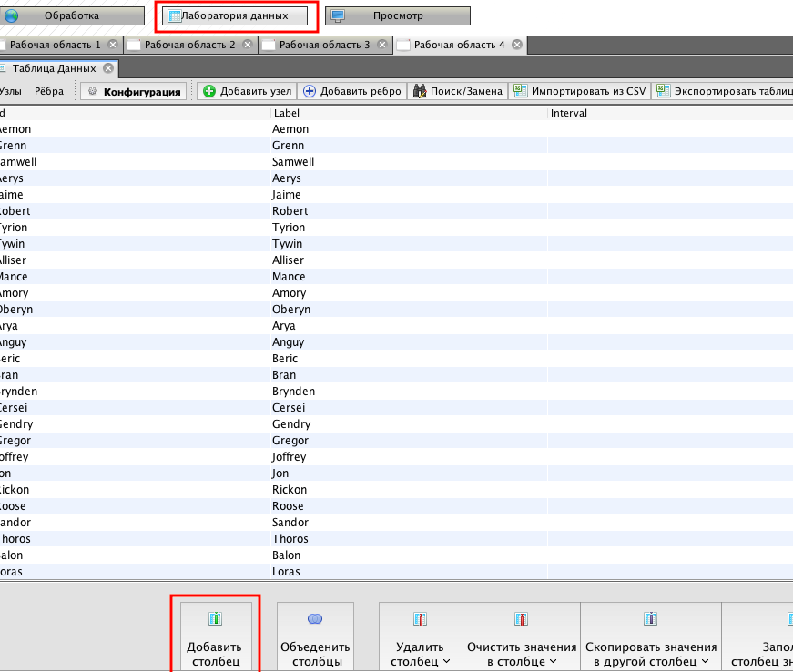Open the Preview (Просмотр) view
Image resolution: width=793 pixels, height=672 pixels.
pyautogui.click(x=398, y=15)
